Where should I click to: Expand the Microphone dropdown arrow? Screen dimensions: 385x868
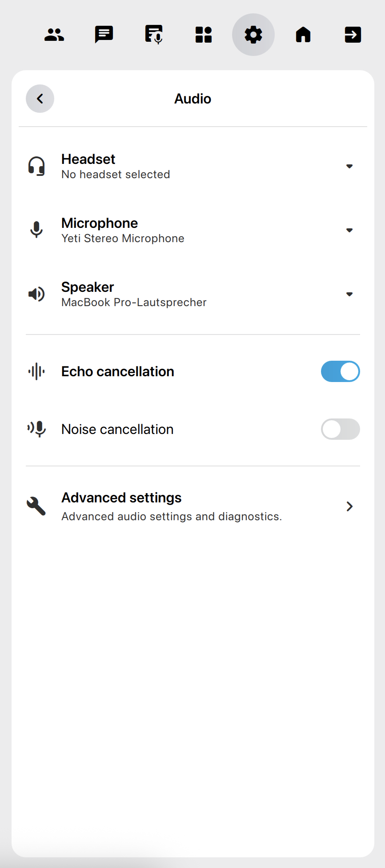click(349, 230)
